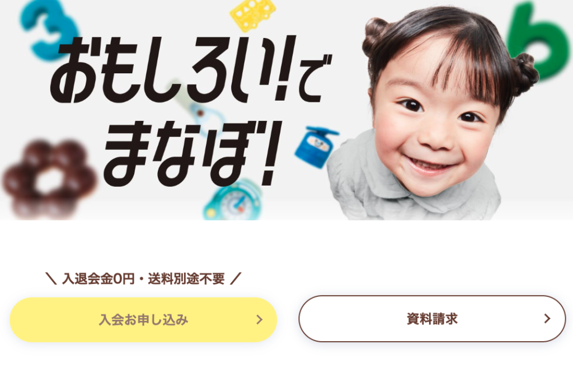
Task: Click the chevron arrow on 入会お申し込み button
Action: pos(260,320)
